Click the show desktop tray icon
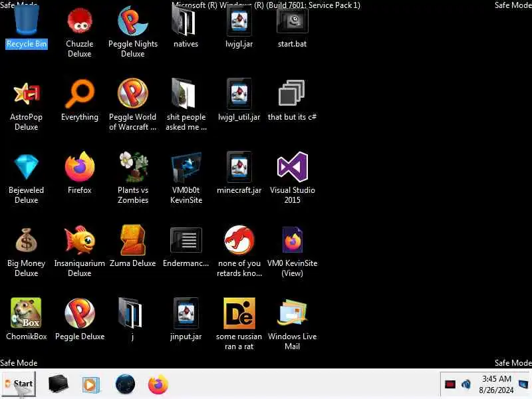This screenshot has height=399, width=532. pyautogui.click(x=524, y=384)
